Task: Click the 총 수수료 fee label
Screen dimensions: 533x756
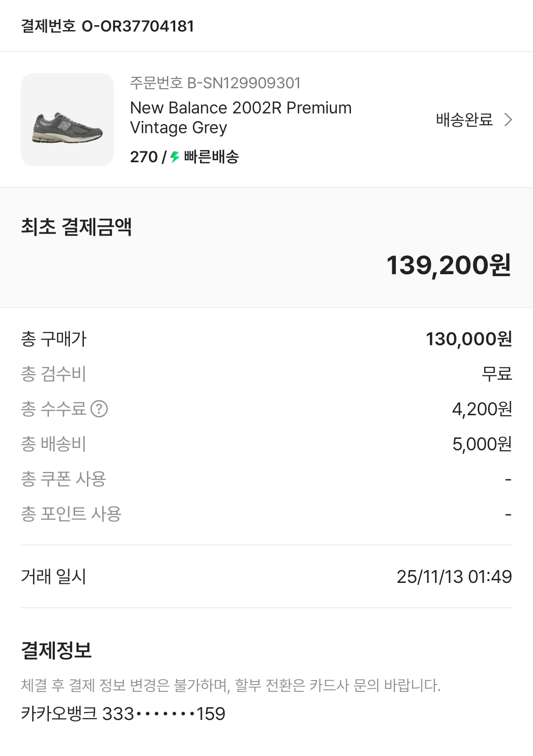Action: [x=53, y=409]
